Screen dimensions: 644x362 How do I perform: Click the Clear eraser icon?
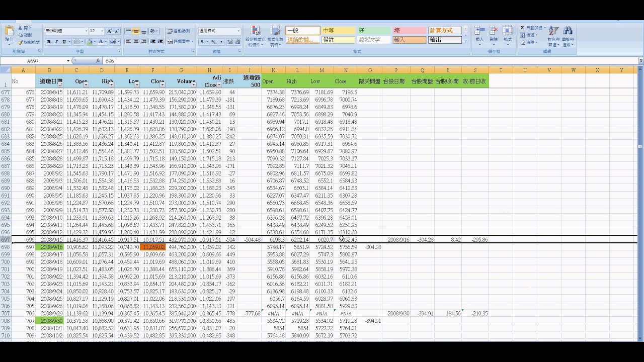click(522, 43)
